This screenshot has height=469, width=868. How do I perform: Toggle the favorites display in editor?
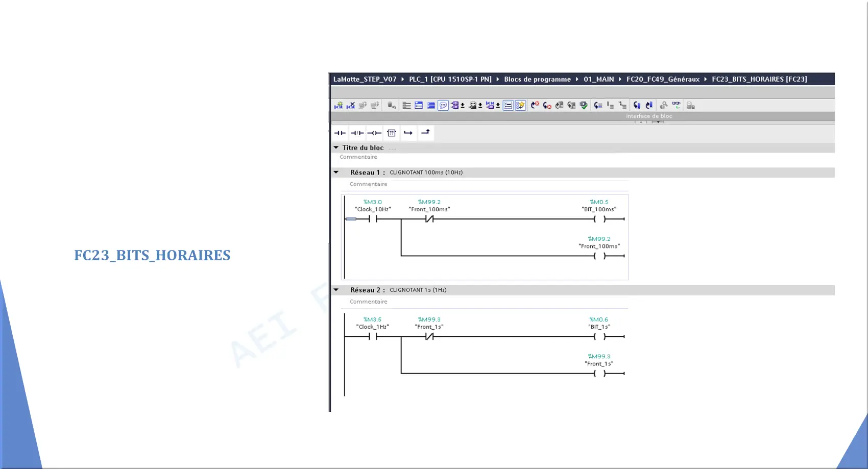520,106
